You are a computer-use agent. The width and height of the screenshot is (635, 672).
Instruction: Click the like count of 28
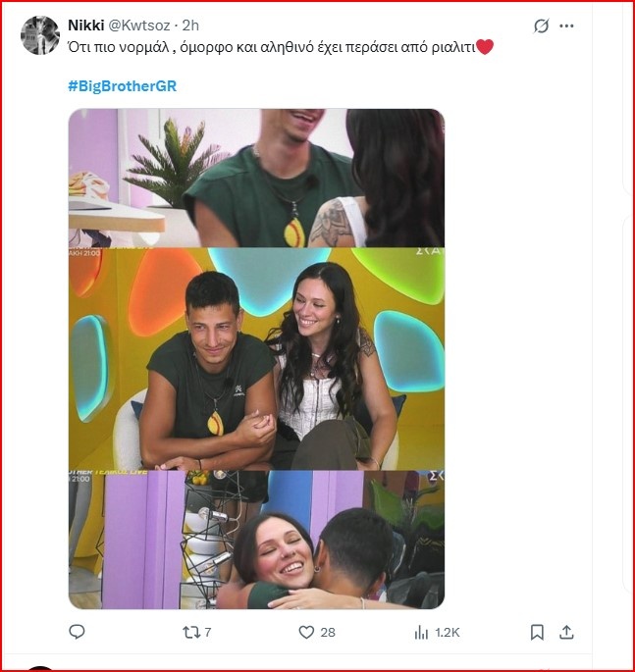coord(328,633)
